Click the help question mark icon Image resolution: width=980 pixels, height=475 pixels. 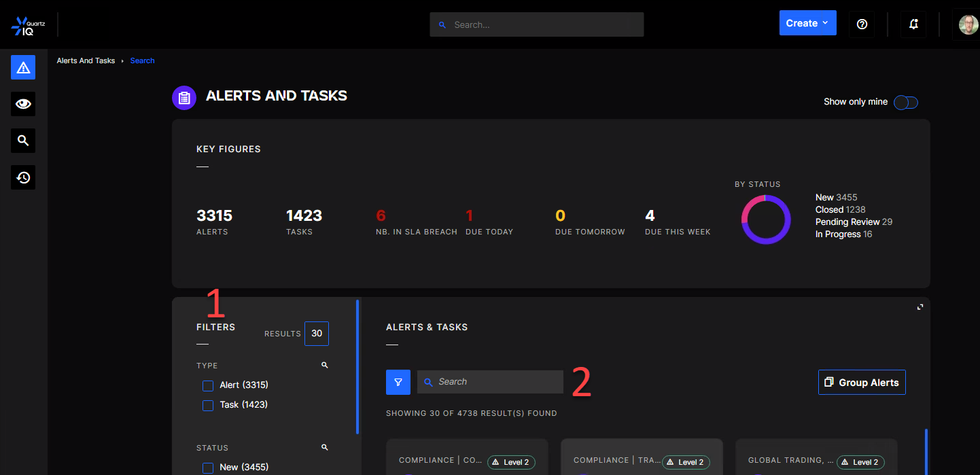coord(862,24)
